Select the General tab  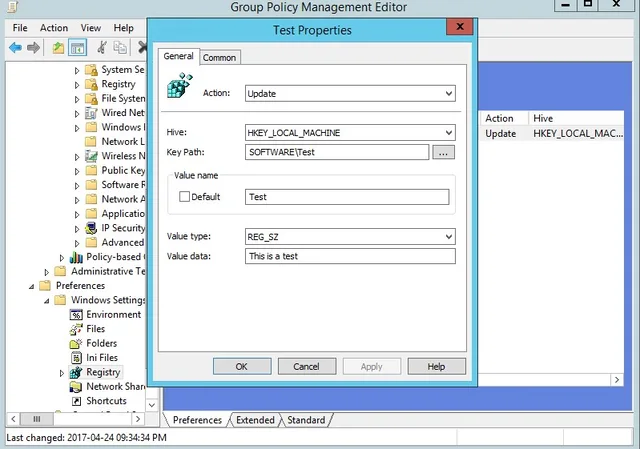click(178, 56)
